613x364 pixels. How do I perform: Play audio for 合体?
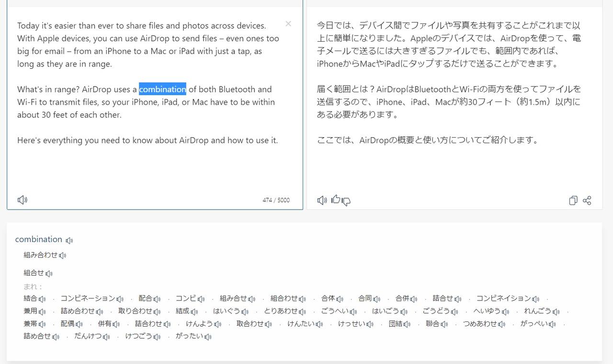pos(340,299)
